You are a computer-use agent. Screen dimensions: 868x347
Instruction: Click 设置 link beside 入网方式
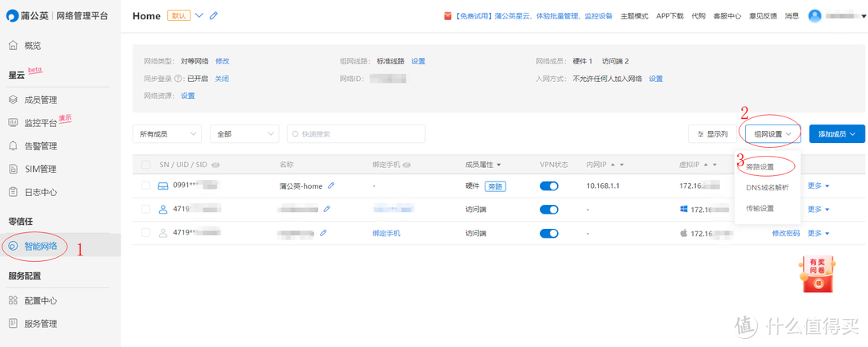pos(656,79)
